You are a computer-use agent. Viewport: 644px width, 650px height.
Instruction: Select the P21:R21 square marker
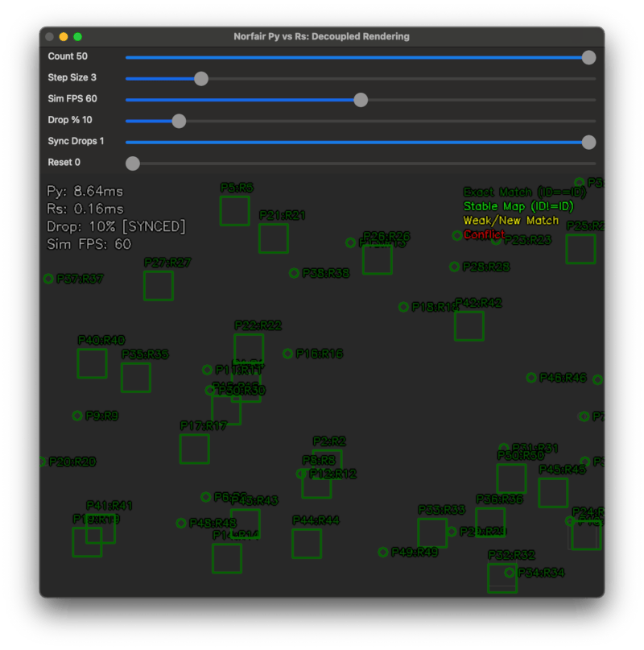click(273, 238)
